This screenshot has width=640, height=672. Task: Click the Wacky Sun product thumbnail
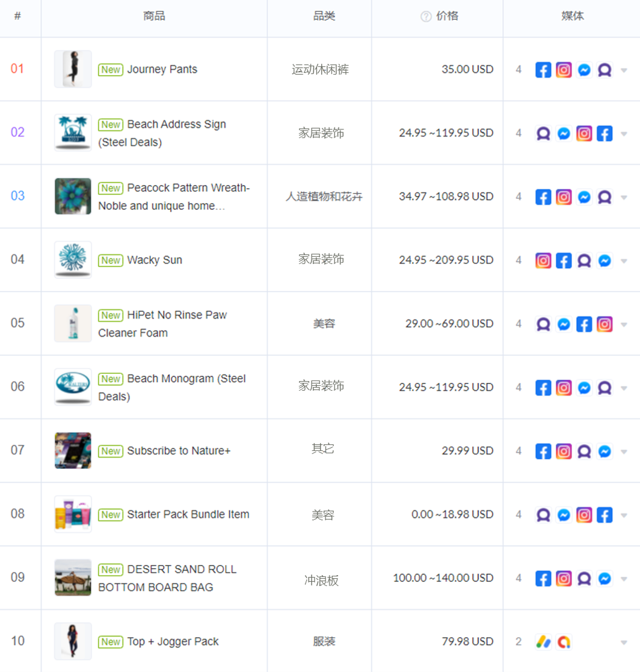click(x=72, y=260)
